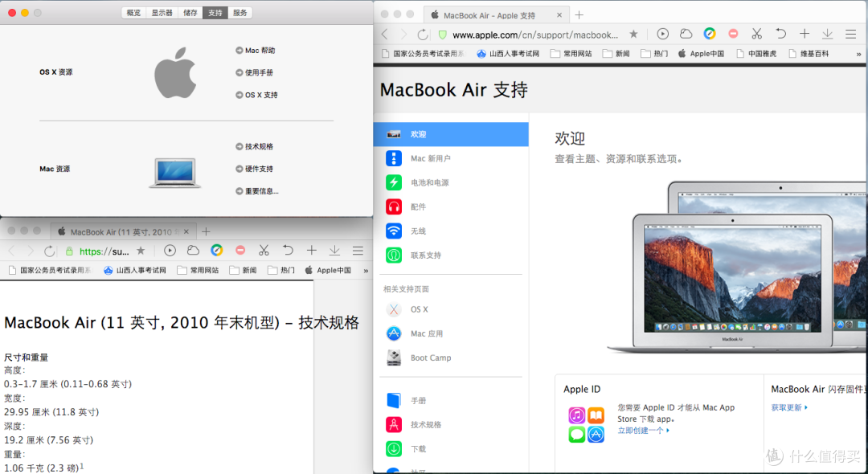
Task: Click the Boot Camp drive icon
Action: pos(394,358)
